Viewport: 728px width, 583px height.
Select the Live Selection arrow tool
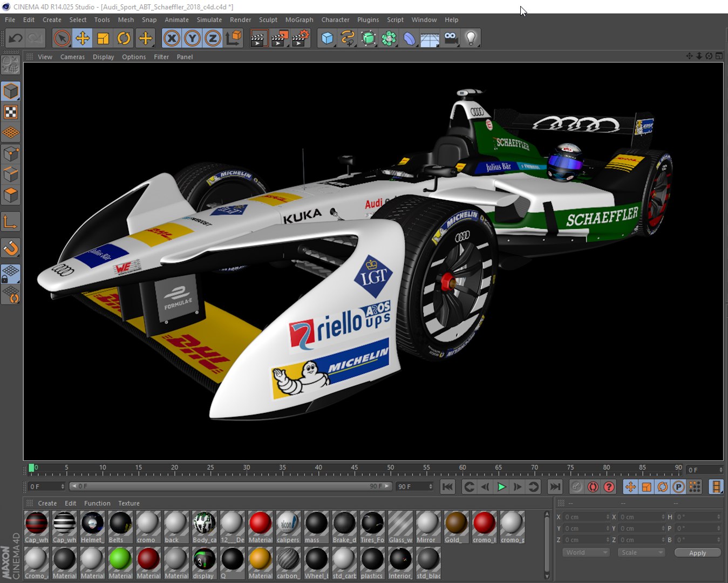point(62,38)
